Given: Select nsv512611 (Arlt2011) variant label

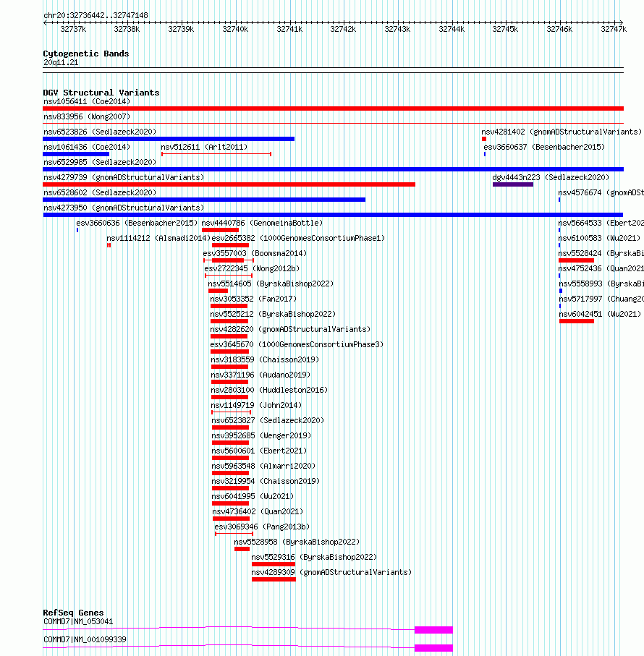Looking at the screenshot, I should pos(204,148).
